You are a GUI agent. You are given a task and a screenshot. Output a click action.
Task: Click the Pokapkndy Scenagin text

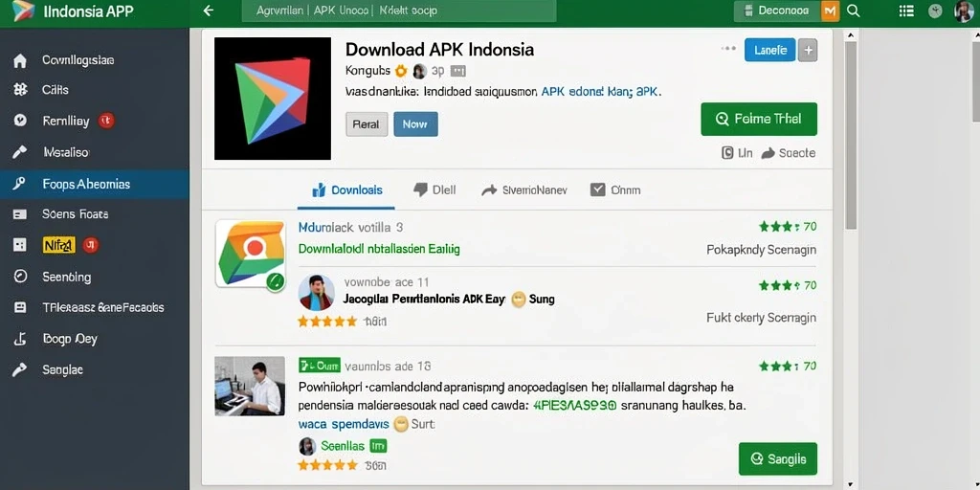point(761,250)
